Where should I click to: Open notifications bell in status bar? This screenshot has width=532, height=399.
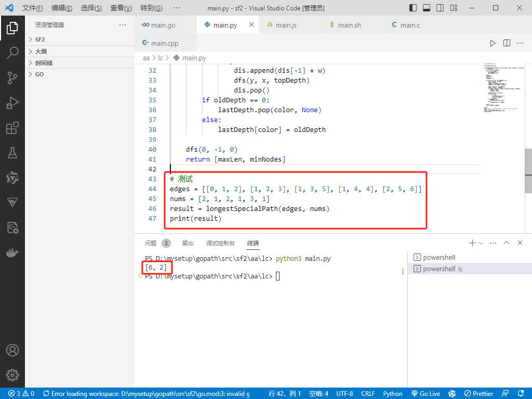tap(521, 394)
